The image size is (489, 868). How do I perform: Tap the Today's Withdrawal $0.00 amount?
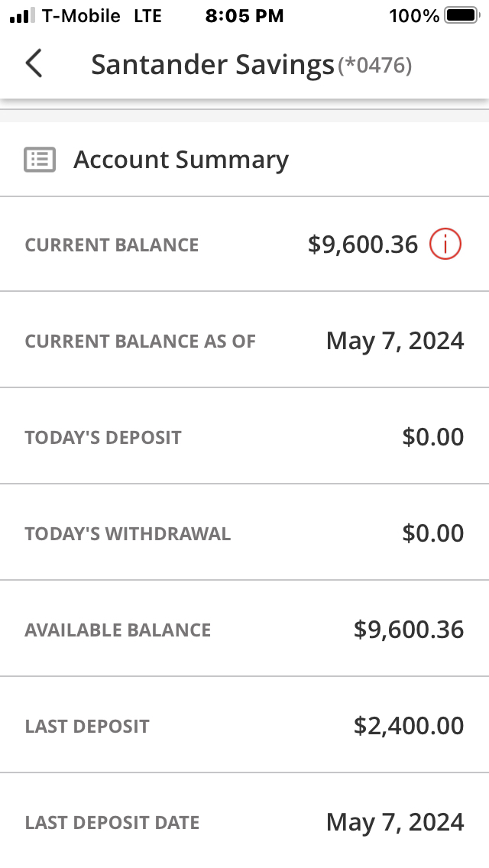(x=432, y=533)
